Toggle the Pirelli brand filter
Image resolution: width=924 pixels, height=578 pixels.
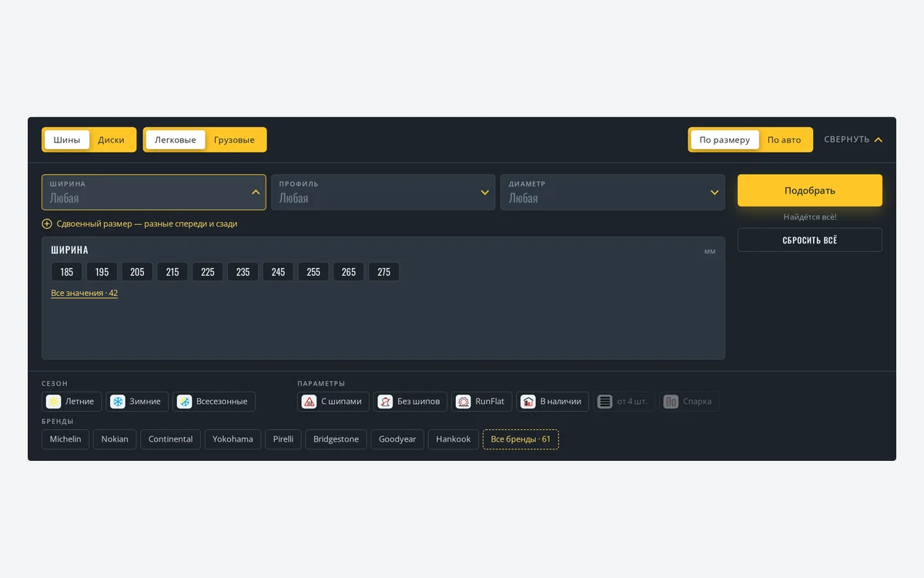coord(283,439)
